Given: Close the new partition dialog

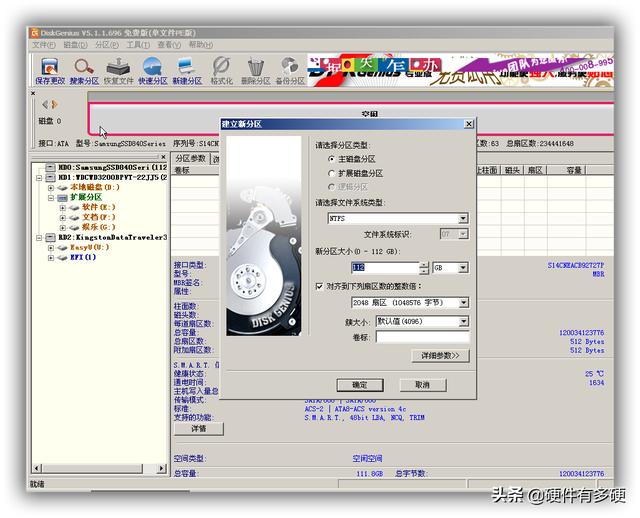Looking at the screenshot, I should (469, 124).
